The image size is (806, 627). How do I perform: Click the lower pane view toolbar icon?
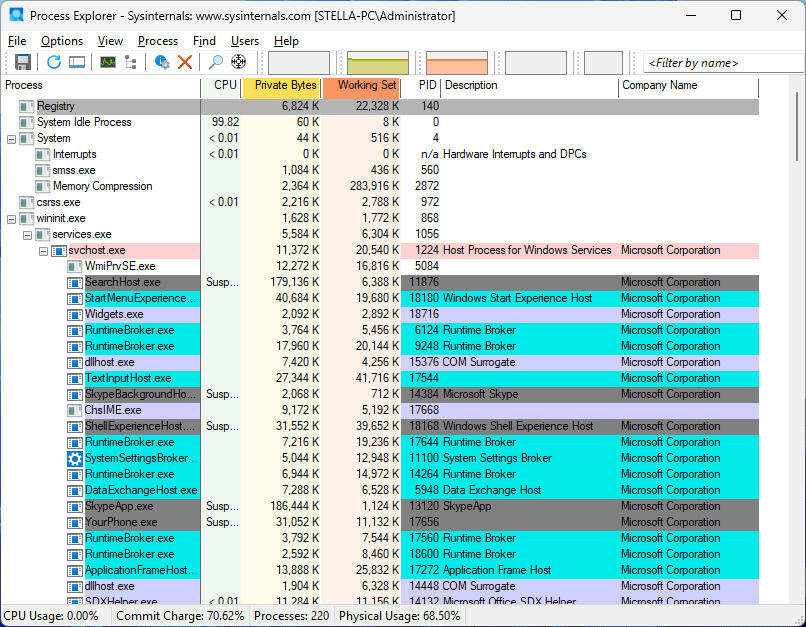pos(76,62)
